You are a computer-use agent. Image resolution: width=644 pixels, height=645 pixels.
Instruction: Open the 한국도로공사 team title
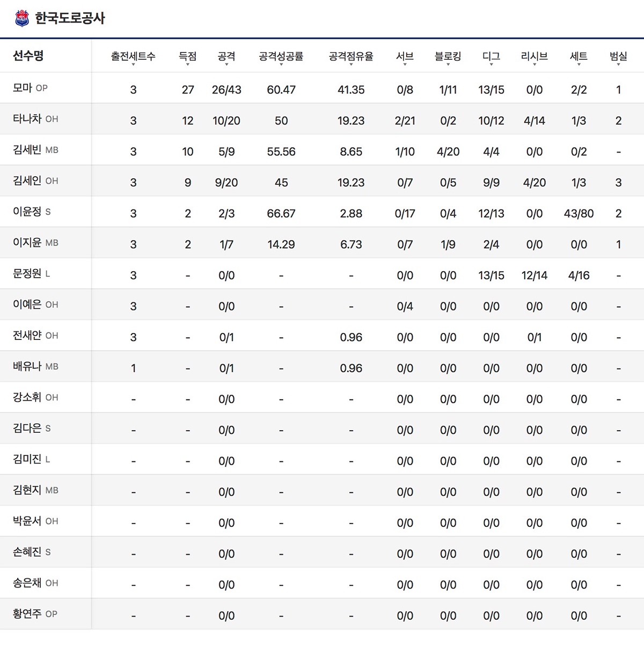(70, 18)
